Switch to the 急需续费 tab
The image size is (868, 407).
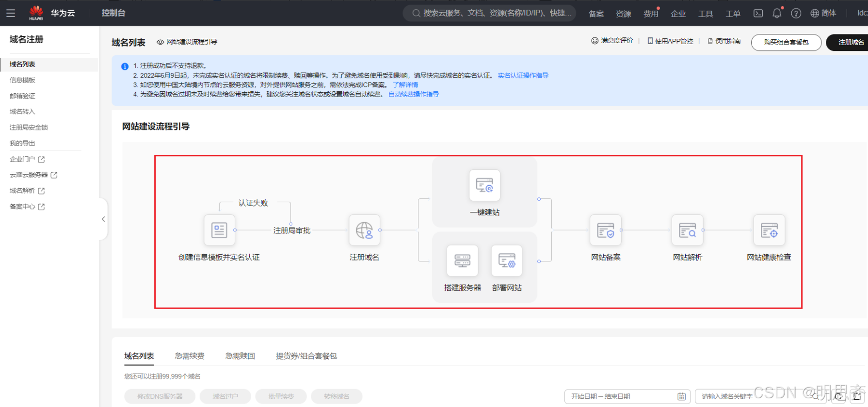coord(190,356)
